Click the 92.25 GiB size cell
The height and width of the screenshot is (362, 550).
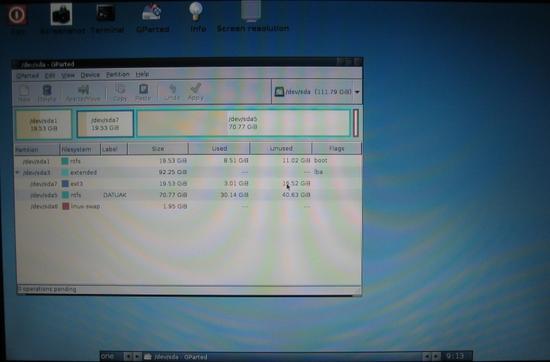click(x=173, y=172)
